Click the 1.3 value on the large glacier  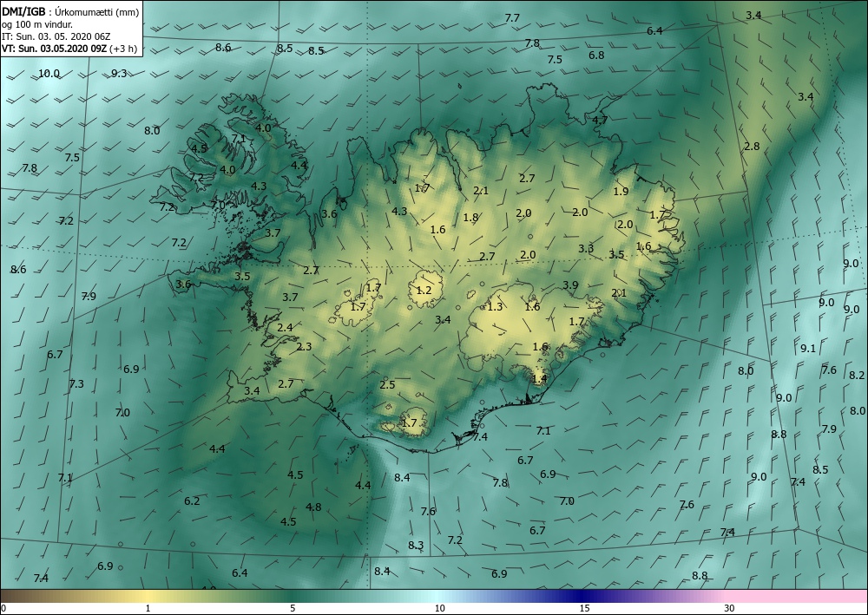point(495,306)
